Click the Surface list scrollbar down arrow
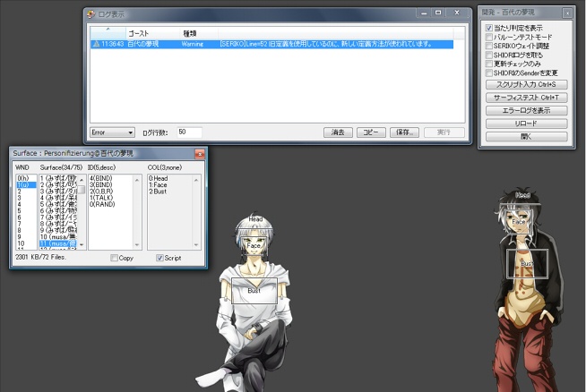This screenshot has width=586, height=392. (82, 245)
